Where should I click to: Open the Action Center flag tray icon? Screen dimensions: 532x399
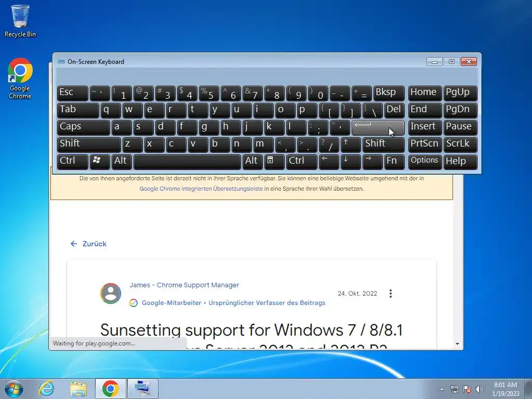467,389
